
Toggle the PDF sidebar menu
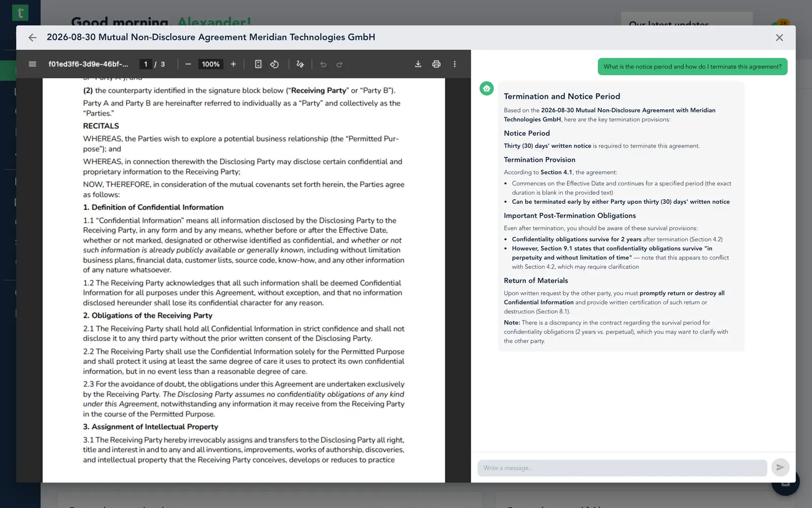click(x=32, y=64)
